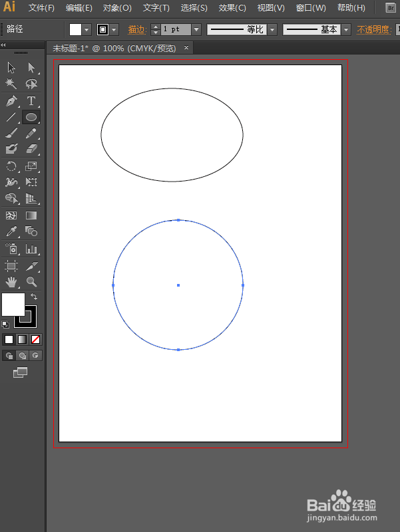
Task: Click control bar white fill swatch
Action: tap(75, 29)
